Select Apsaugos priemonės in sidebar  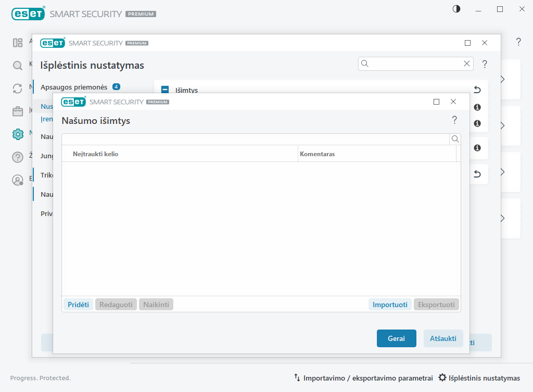74,87
